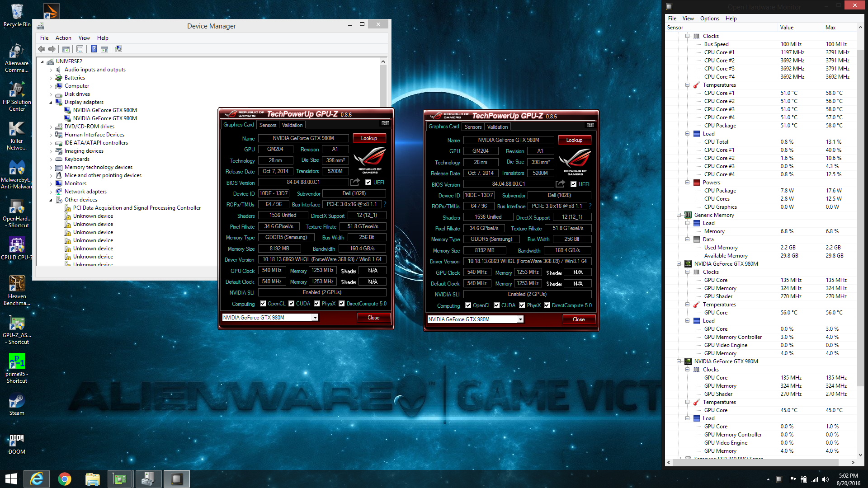Expand the Batteries node in Device Manager
The image size is (868, 488).
(51, 78)
